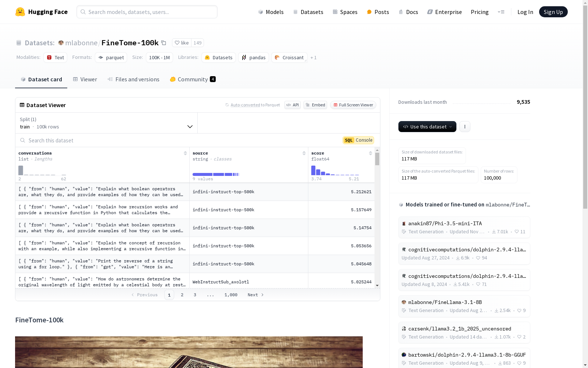Open the Community tab
The width and height of the screenshot is (588, 368).
pyautogui.click(x=193, y=79)
